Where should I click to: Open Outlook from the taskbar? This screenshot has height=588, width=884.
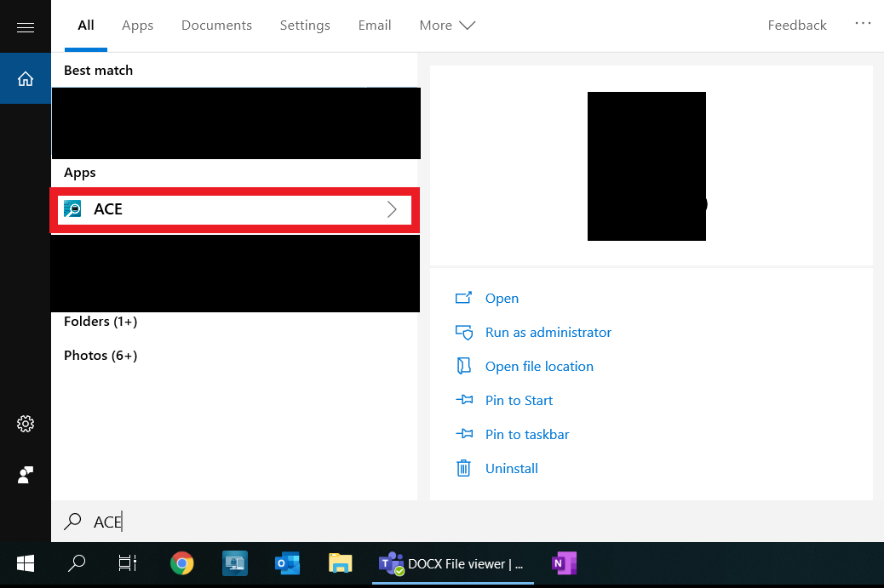tap(288, 563)
